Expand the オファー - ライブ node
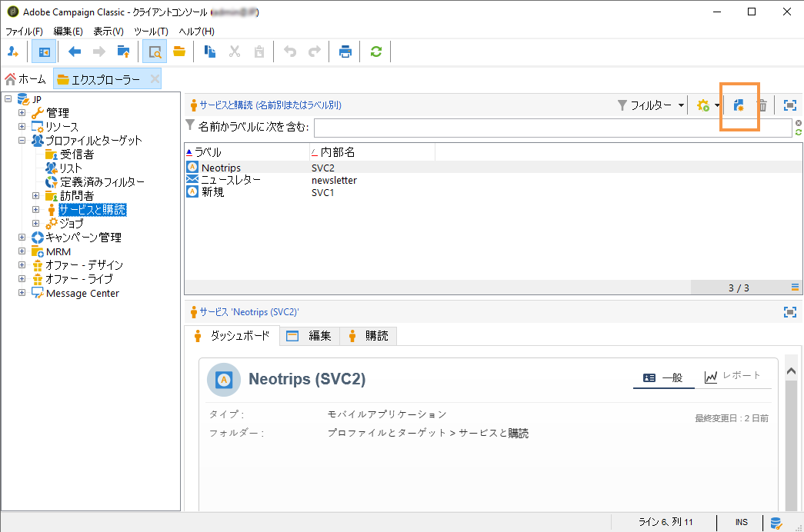804x532 pixels. 22,279
